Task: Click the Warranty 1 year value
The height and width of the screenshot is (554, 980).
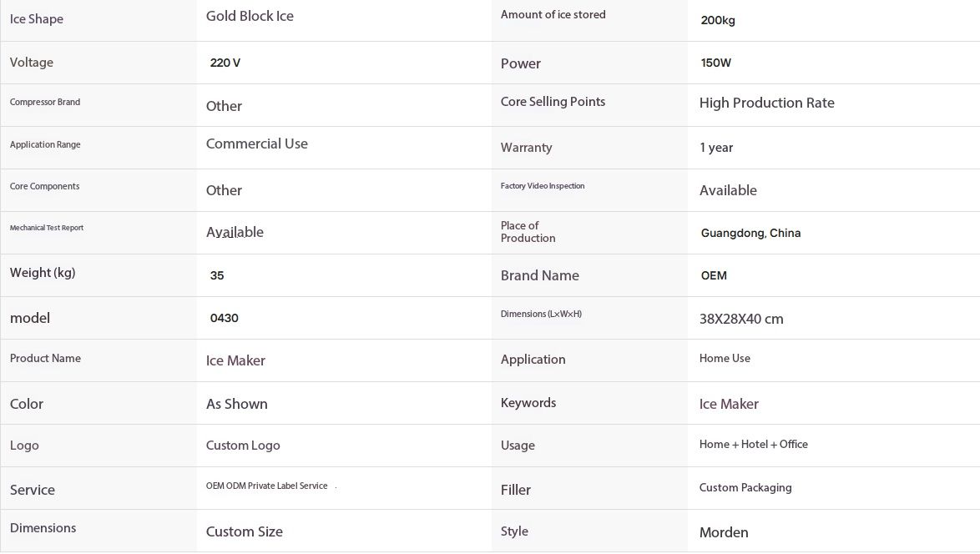Action: [x=716, y=148]
